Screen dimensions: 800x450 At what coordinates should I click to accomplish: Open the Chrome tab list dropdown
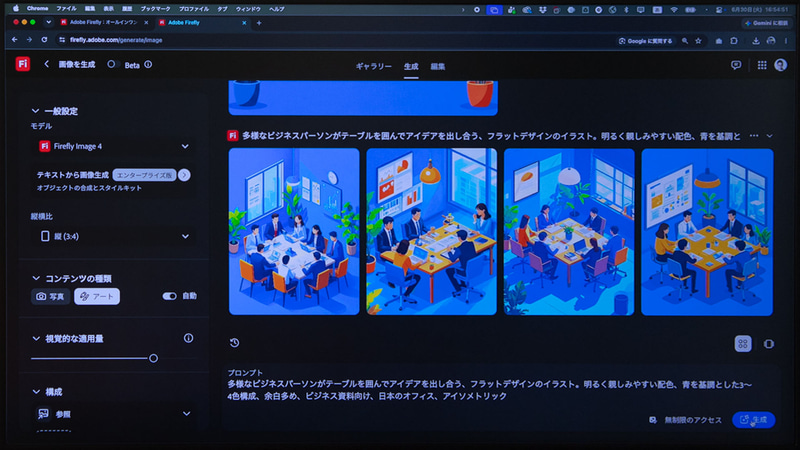(x=48, y=22)
